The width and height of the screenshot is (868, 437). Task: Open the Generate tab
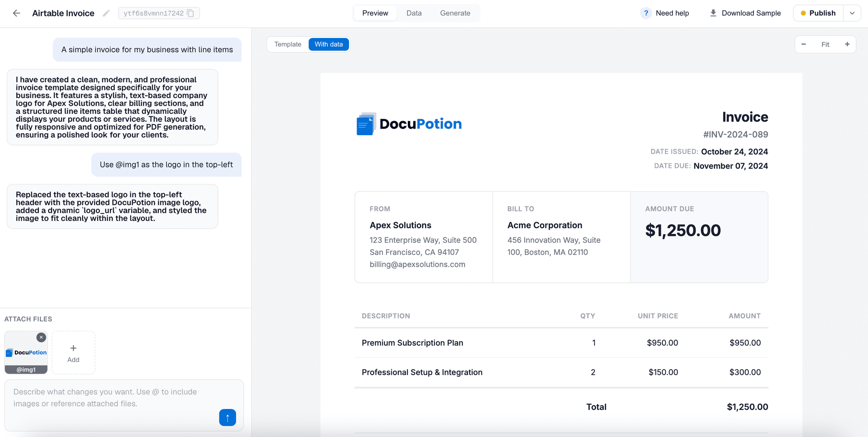click(x=455, y=13)
